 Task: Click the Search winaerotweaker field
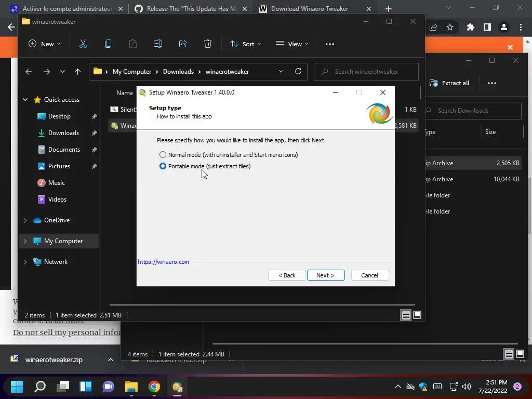click(366, 72)
